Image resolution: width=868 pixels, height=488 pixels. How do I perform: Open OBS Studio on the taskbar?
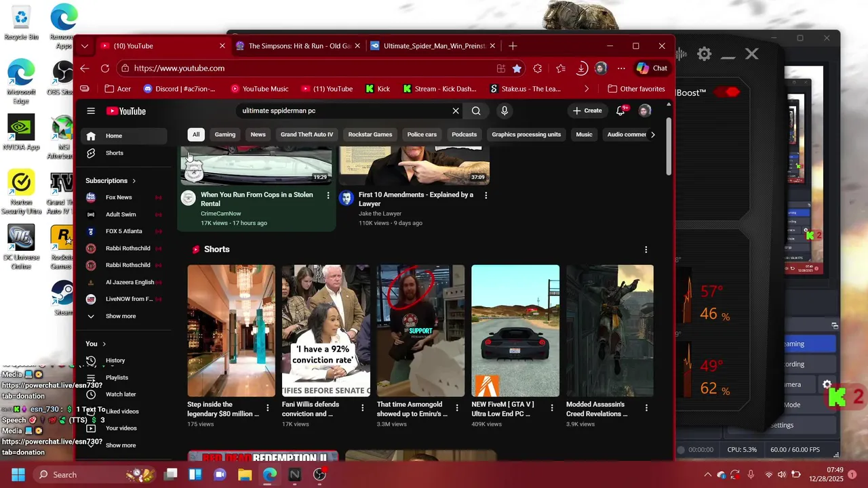pos(319,474)
